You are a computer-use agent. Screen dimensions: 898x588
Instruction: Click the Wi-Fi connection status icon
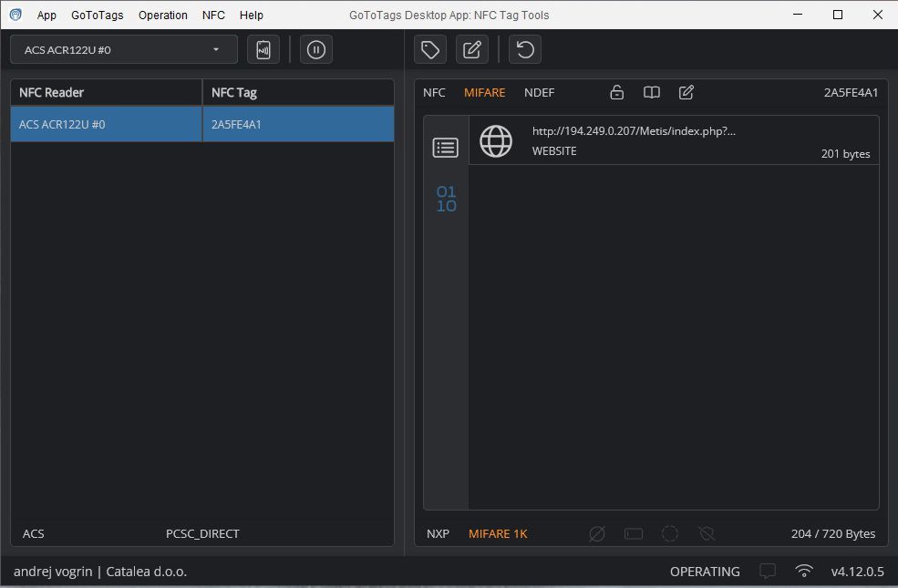(x=804, y=572)
